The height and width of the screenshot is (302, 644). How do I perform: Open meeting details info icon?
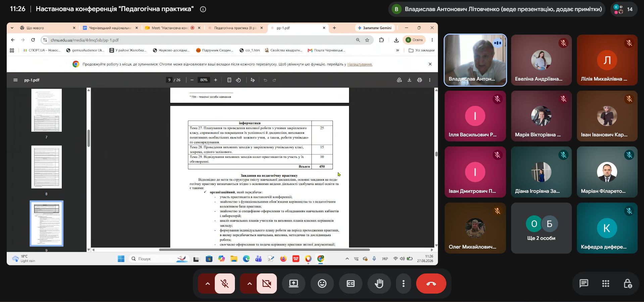203,9
